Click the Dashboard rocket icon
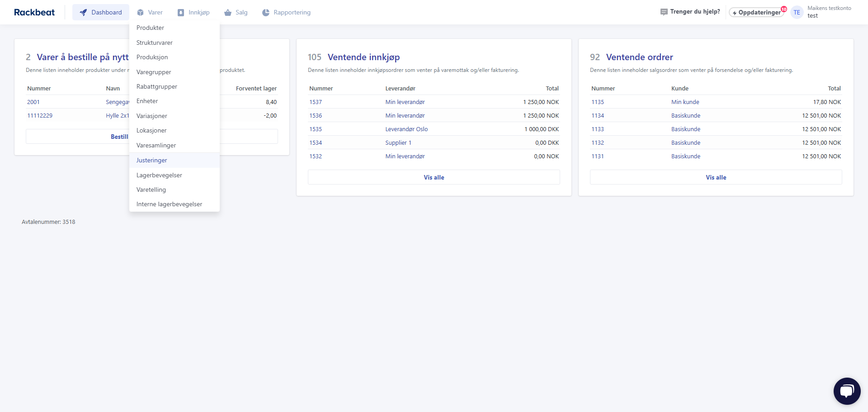Image resolution: width=868 pixels, height=412 pixels. (83, 13)
